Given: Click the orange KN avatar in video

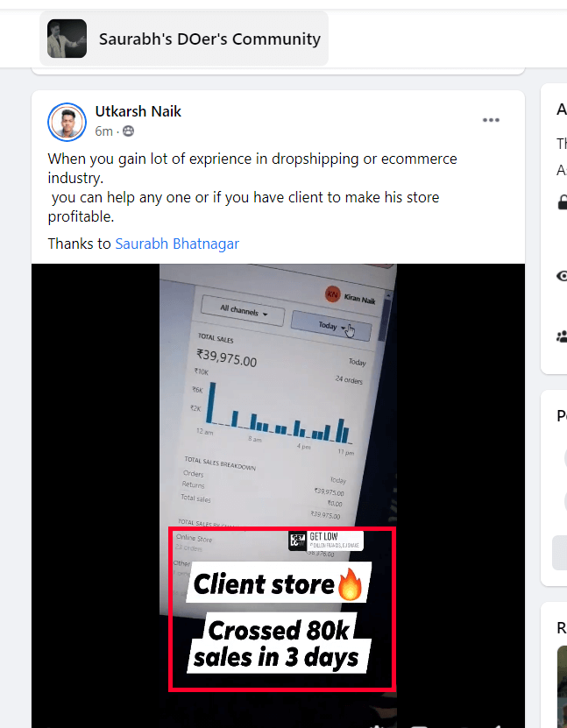Looking at the screenshot, I should (332, 293).
